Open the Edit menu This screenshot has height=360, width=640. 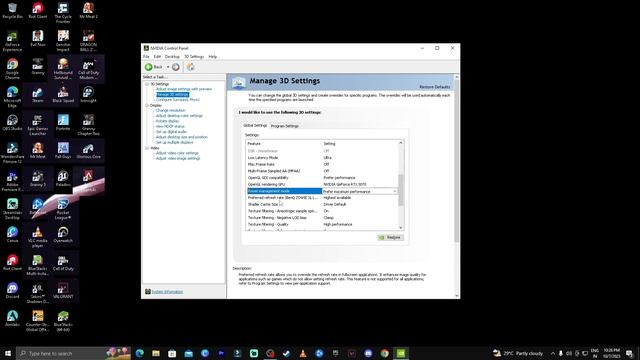click(x=157, y=57)
